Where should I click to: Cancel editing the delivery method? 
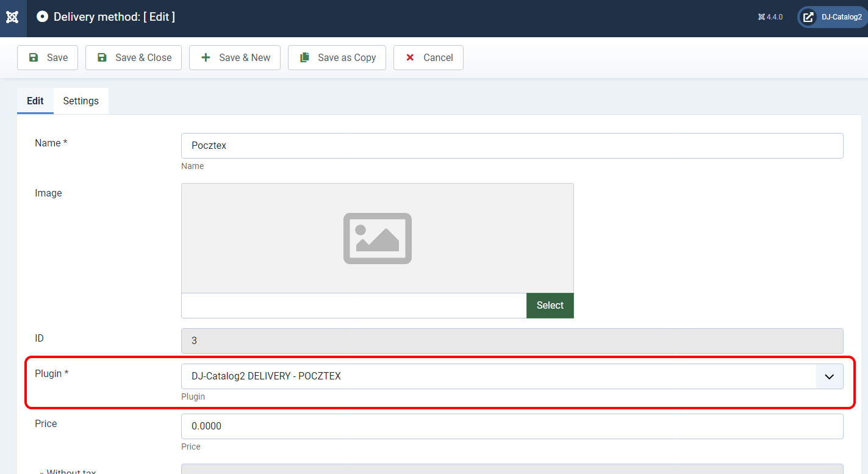(428, 57)
